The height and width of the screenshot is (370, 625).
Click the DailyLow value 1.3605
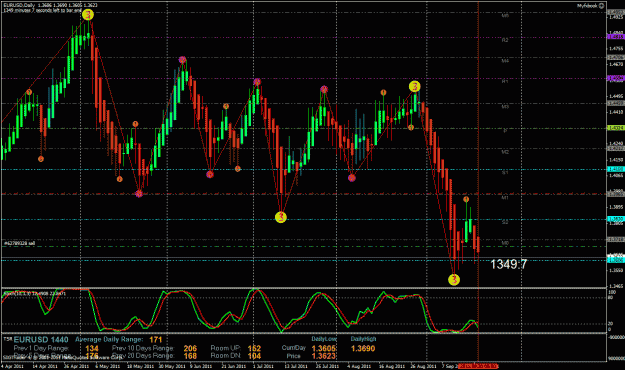pyautogui.click(x=324, y=348)
